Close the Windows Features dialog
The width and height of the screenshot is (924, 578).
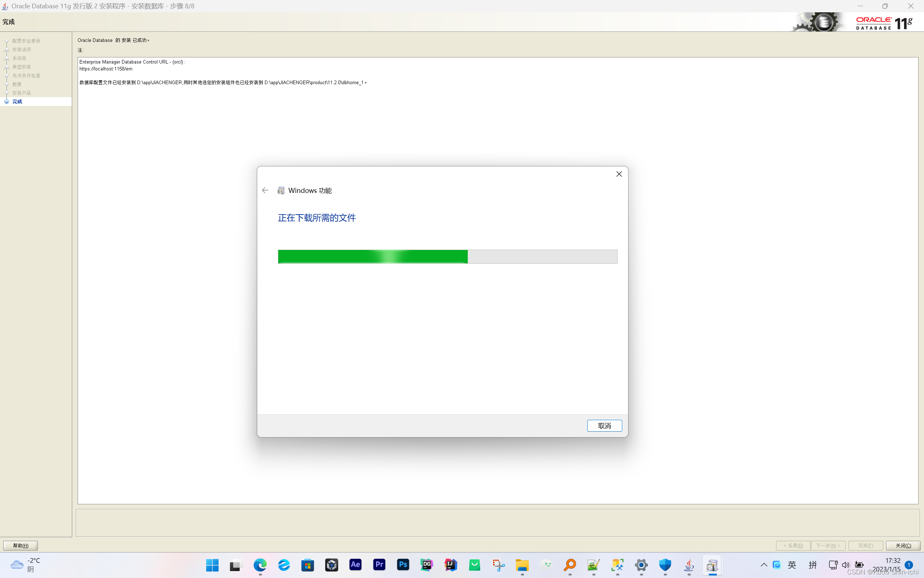pos(619,174)
